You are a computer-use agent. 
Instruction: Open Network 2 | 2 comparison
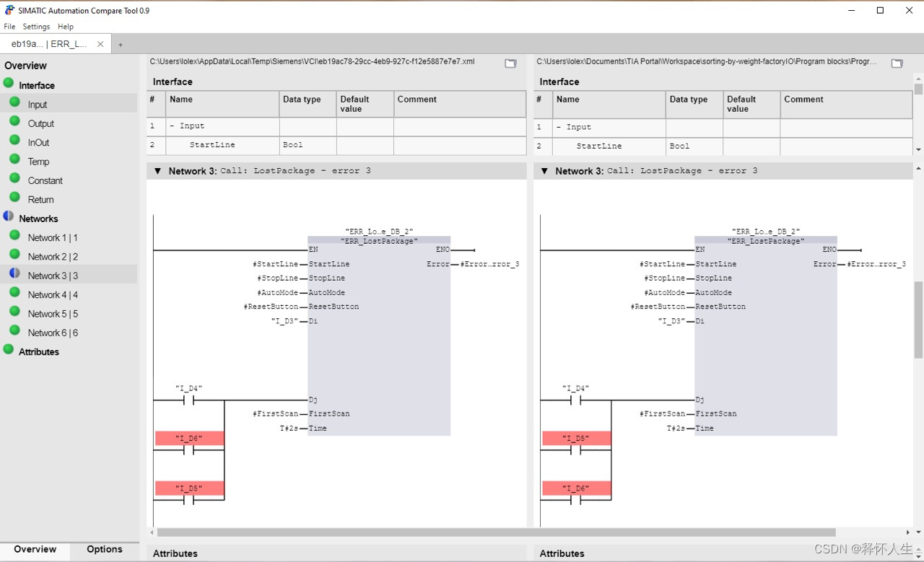click(53, 256)
